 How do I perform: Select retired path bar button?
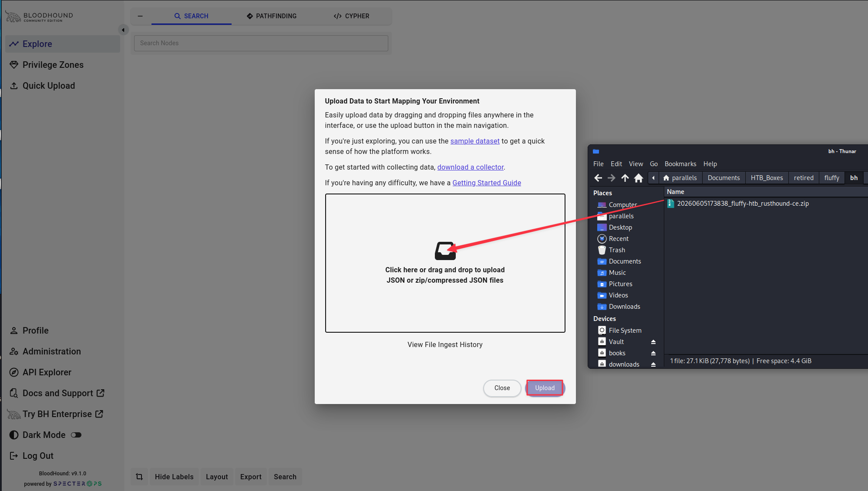(x=804, y=178)
